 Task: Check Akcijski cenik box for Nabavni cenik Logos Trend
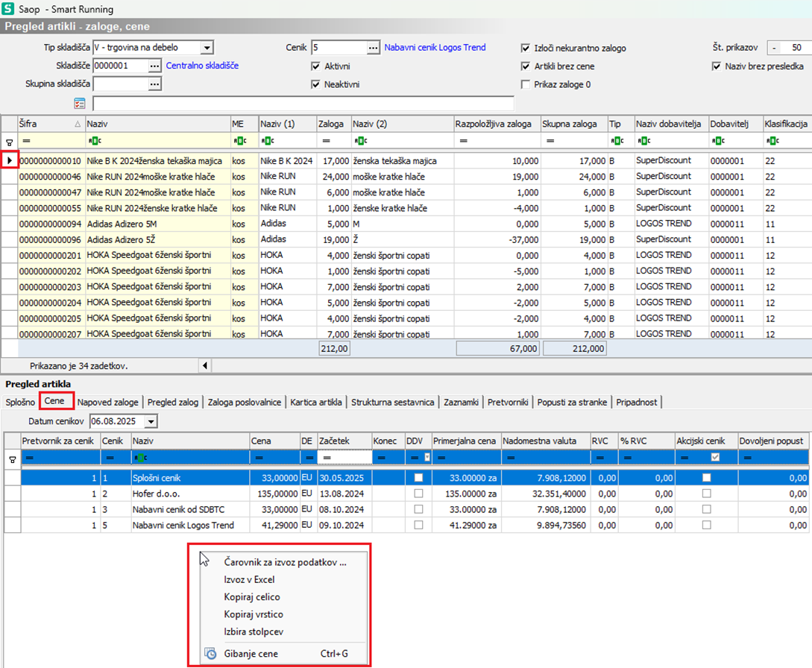tap(706, 525)
